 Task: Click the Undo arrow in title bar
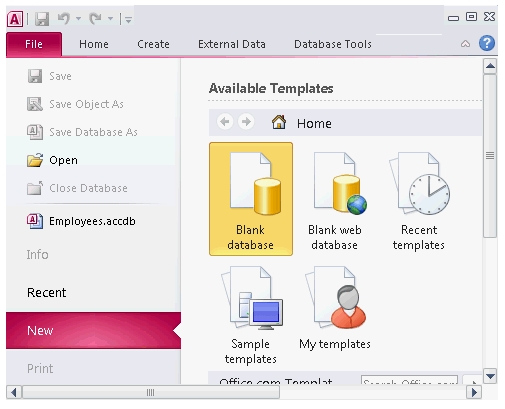64,18
